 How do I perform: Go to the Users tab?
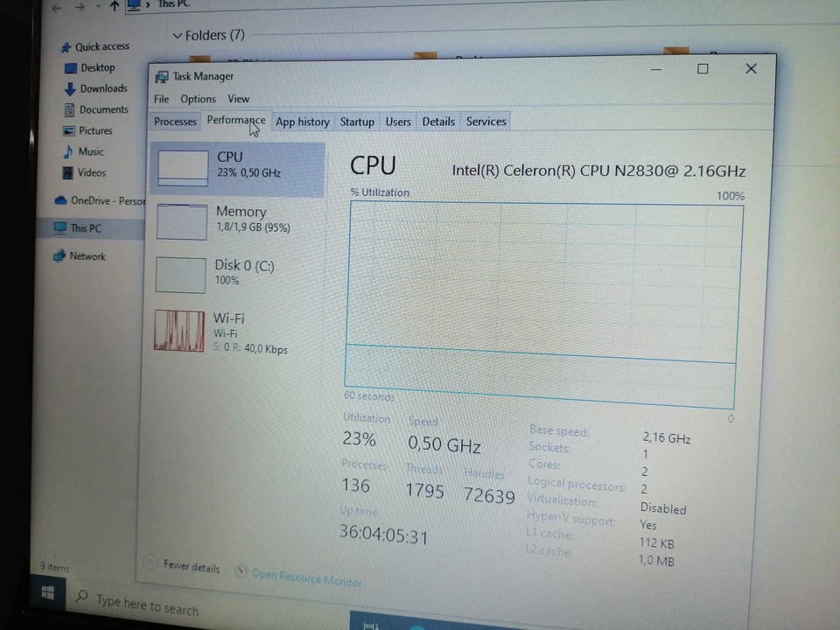click(398, 122)
